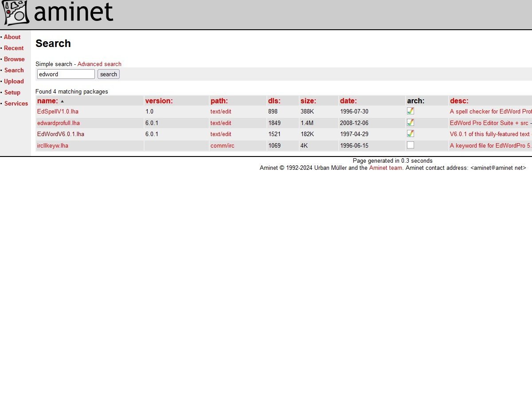
Task: Click the sort arrow next to name column
Action: point(62,101)
